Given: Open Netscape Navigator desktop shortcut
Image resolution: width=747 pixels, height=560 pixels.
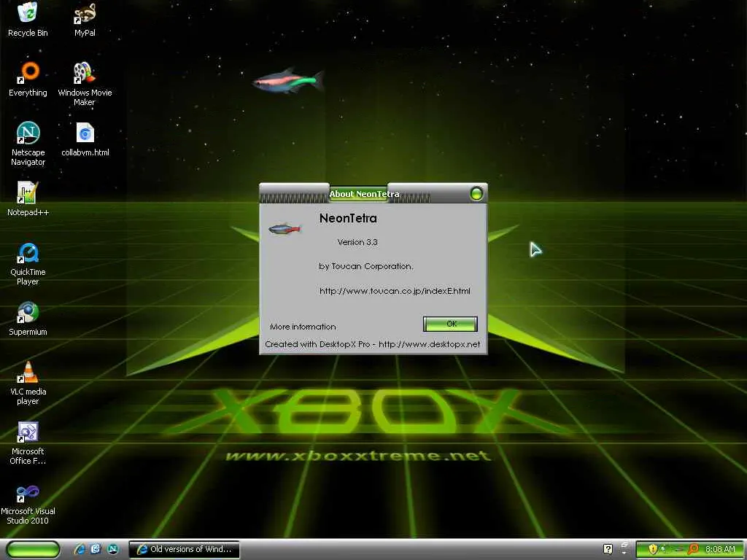Looking at the screenshot, I should (28, 144).
